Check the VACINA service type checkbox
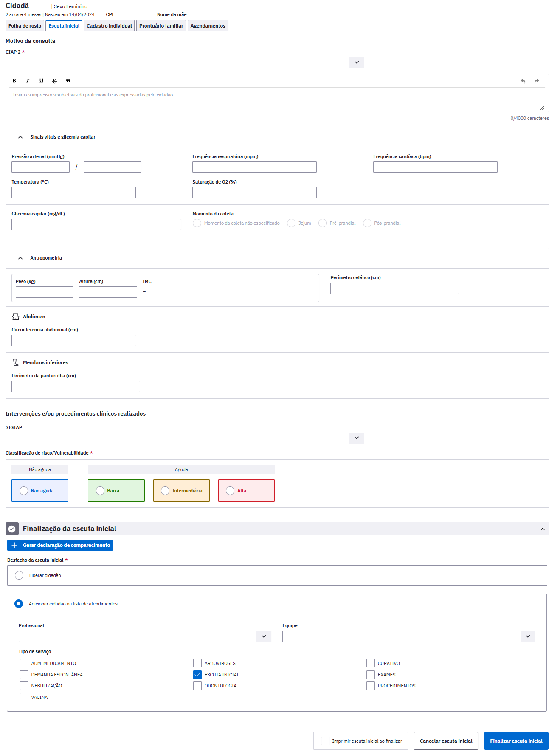The image size is (560, 755). point(24,697)
